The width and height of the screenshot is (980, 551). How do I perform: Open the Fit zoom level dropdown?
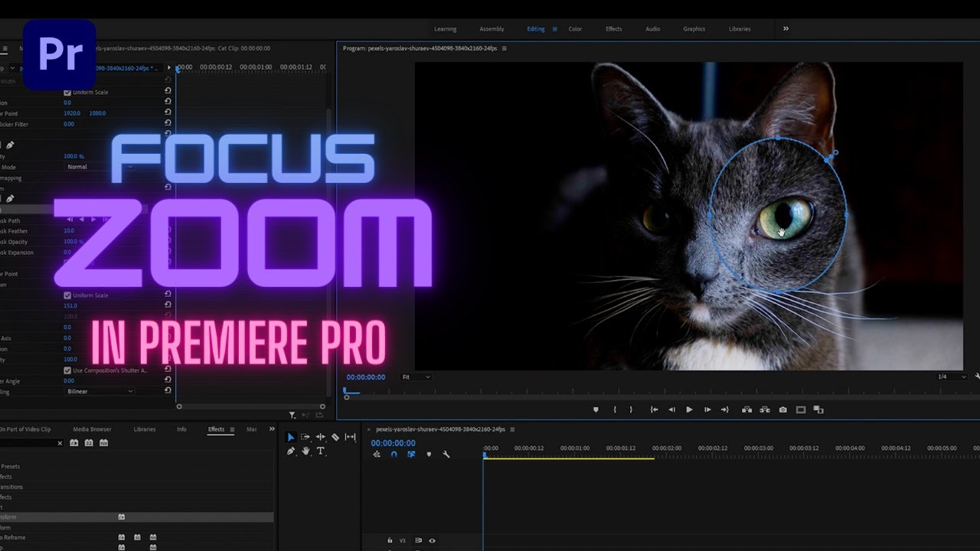(x=416, y=377)
